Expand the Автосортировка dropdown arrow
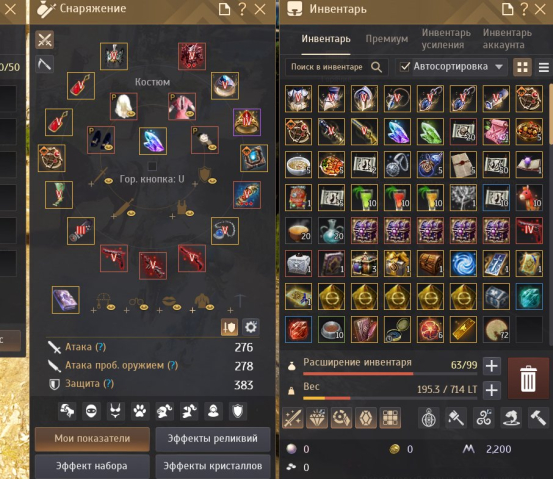Image resolution: width=553 pixels, height=479 pixels. 499,67
